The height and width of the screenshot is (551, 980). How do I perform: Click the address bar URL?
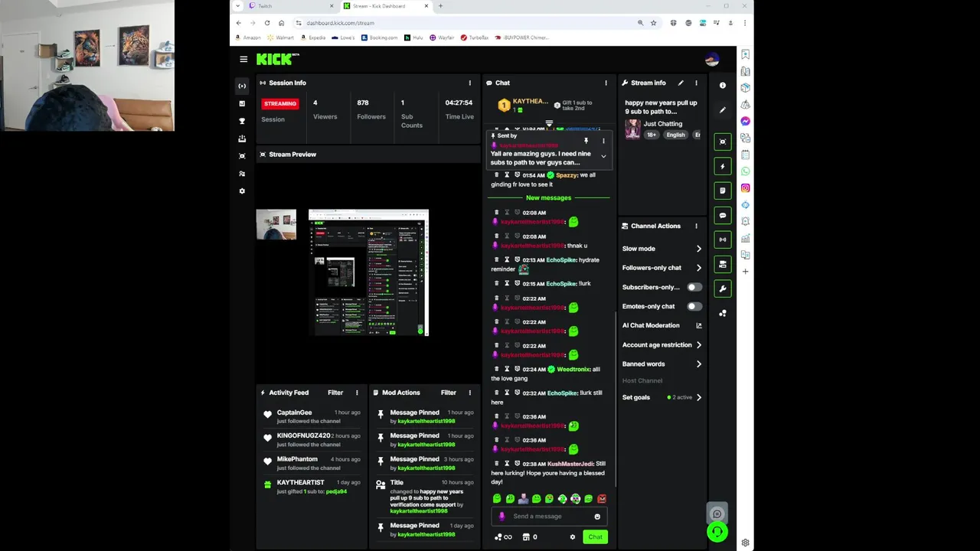tap(340, 23)
